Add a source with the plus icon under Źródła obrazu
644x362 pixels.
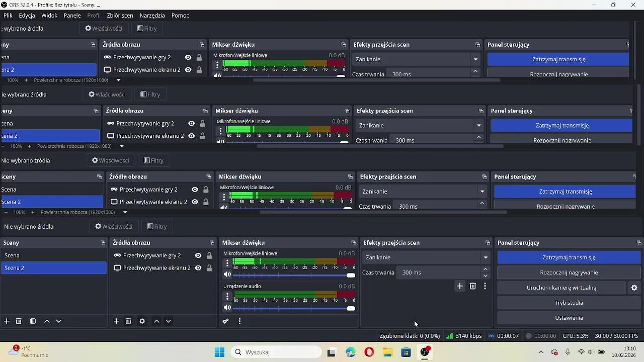pyautogui.click(x=116, y=321)
